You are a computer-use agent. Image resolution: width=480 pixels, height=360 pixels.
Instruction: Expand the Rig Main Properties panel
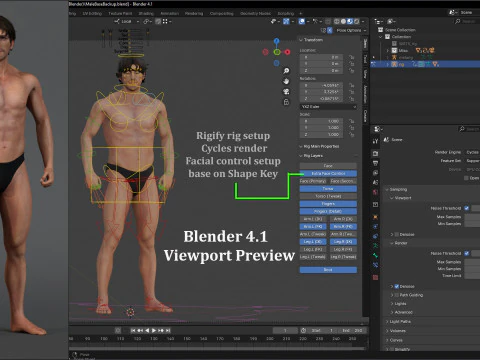[x=319, y=146]
